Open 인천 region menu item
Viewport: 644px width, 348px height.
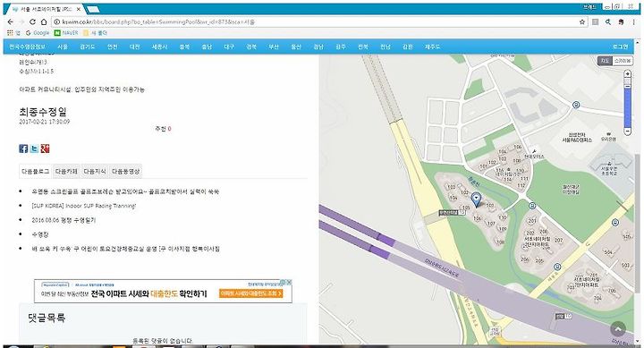coord(112,47)
